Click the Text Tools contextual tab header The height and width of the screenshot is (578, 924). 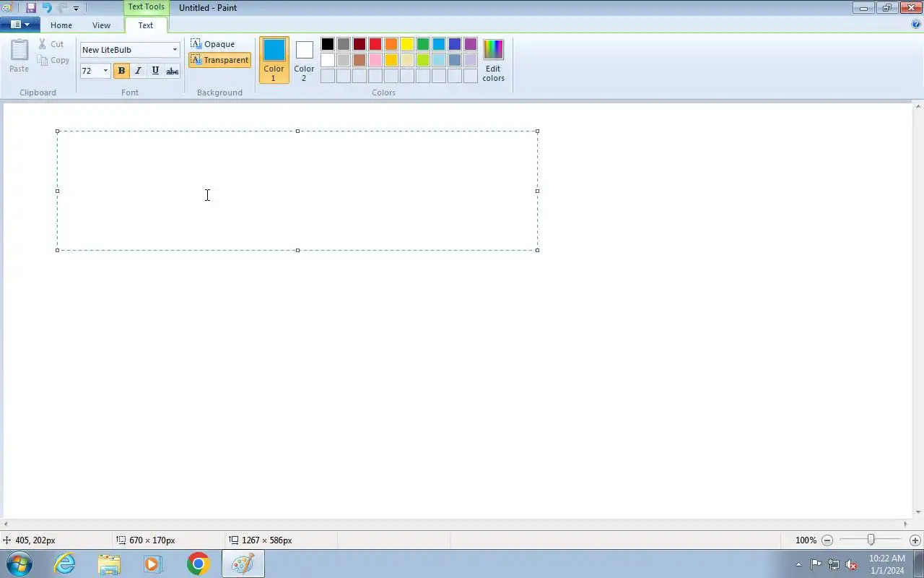click(x=147, y=7)
